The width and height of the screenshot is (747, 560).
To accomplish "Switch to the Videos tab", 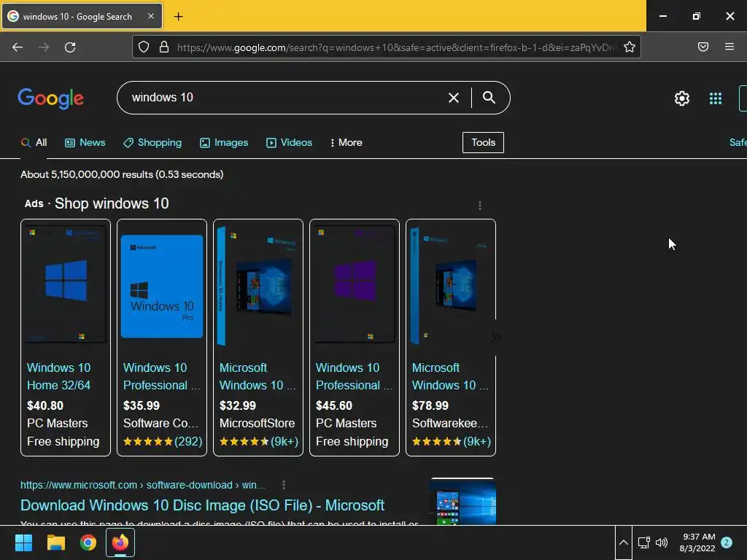I will (289, 142).
